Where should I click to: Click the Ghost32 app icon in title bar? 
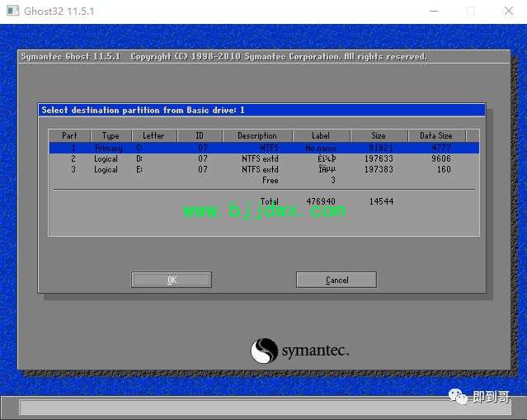[12, 11]
